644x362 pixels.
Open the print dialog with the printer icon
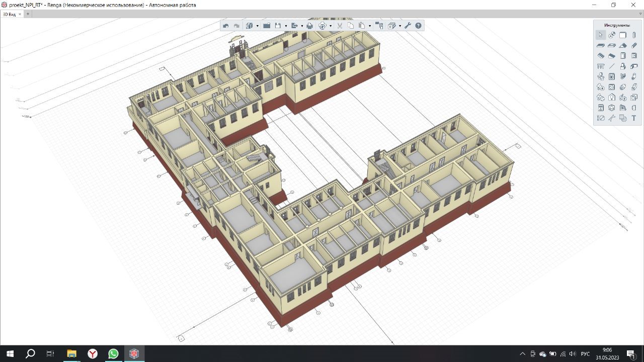click(309, 26)
